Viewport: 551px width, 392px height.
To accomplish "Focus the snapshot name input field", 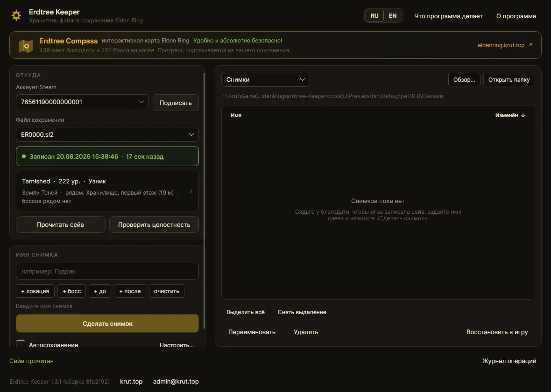I will coord(107,271).
